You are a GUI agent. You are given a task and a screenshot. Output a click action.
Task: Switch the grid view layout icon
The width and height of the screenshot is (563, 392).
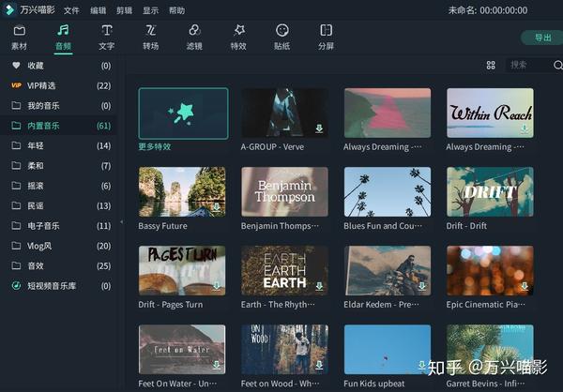click(491, 65)
